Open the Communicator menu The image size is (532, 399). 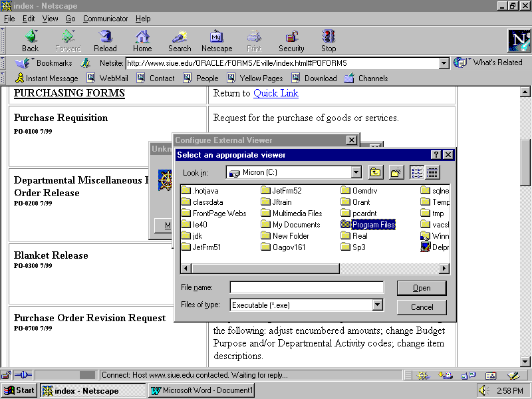click(106, 19)
